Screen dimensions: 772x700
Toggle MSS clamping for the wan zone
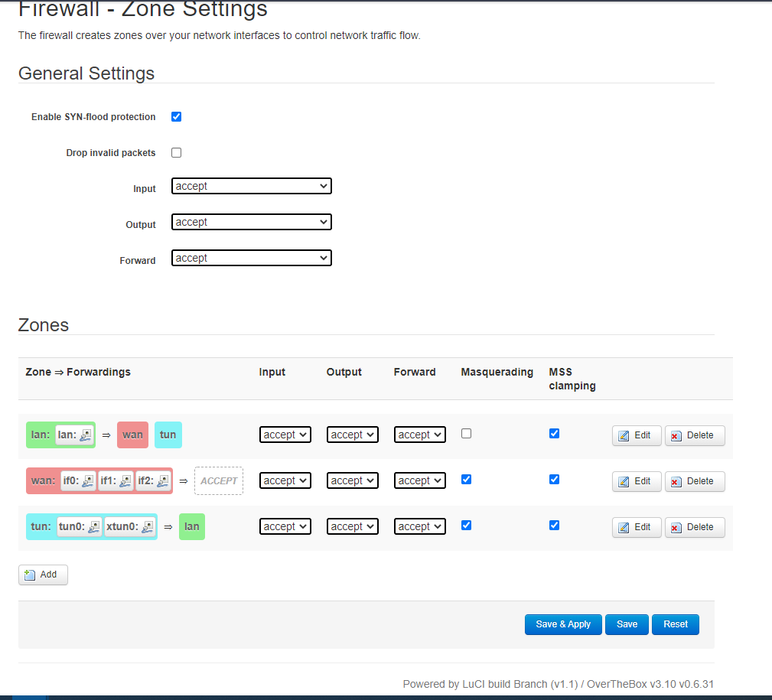pyautogui.click(x=554, y=480)
